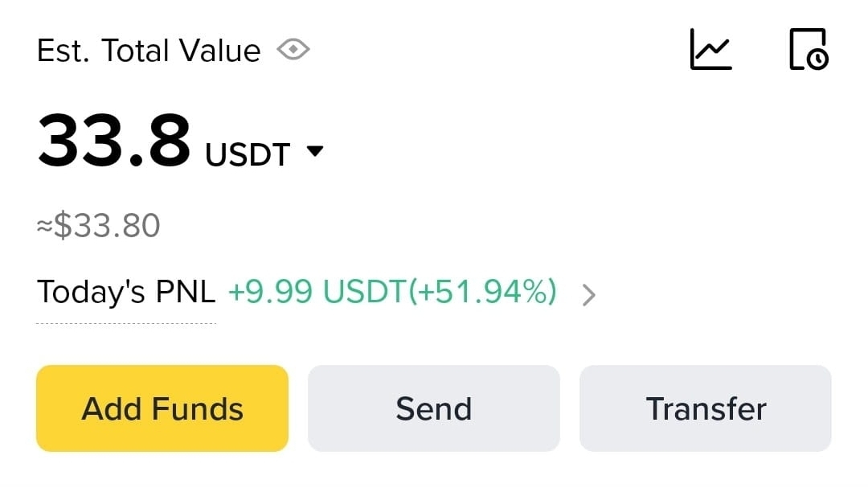Image resolution: width=868 pixels, height=488 pixels.
Task: Click the (+51.94%) percentage gain
Action: click(483, 291)
